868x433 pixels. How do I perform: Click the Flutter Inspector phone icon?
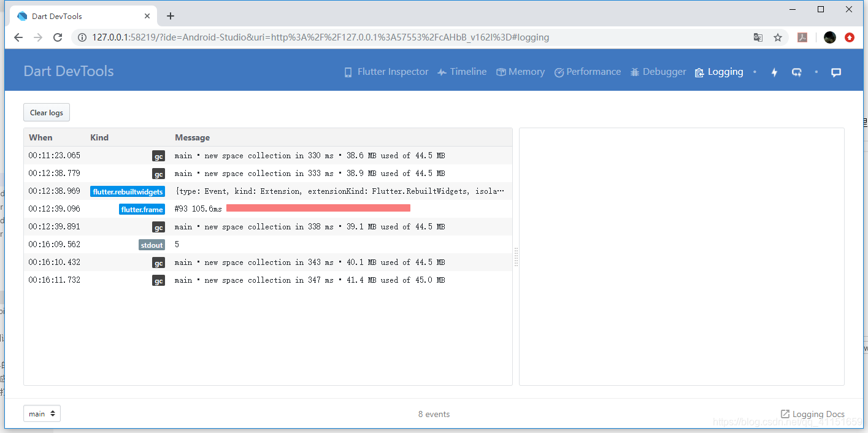348,72
